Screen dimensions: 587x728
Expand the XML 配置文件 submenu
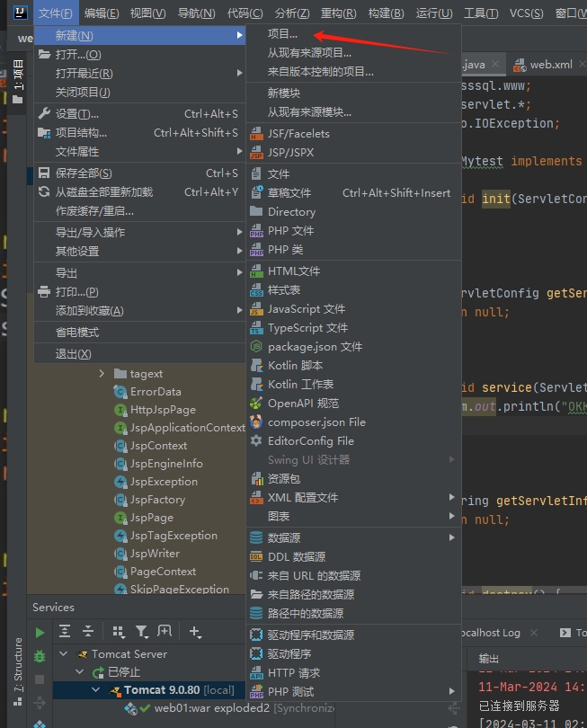click(x=353, y=498)
